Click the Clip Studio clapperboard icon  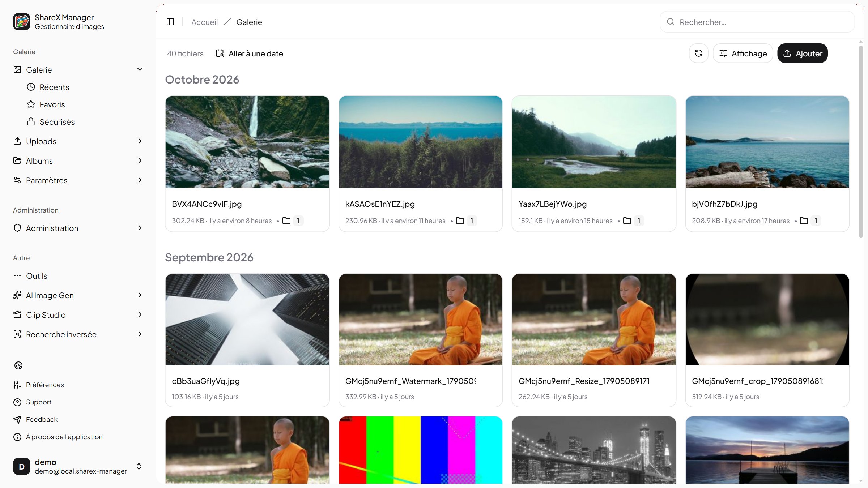pos(17,314)
